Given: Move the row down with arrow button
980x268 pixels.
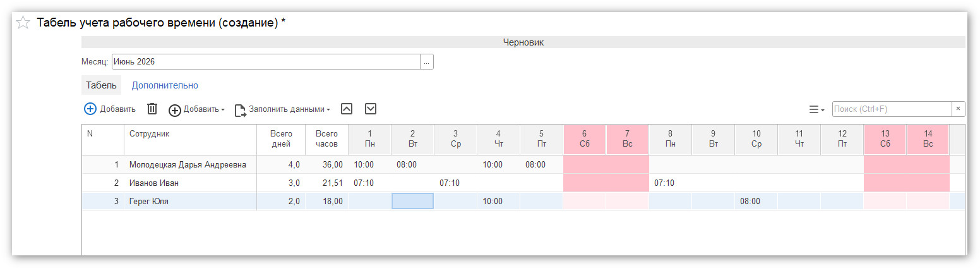Looking at the screenshot, I should 371,109.
